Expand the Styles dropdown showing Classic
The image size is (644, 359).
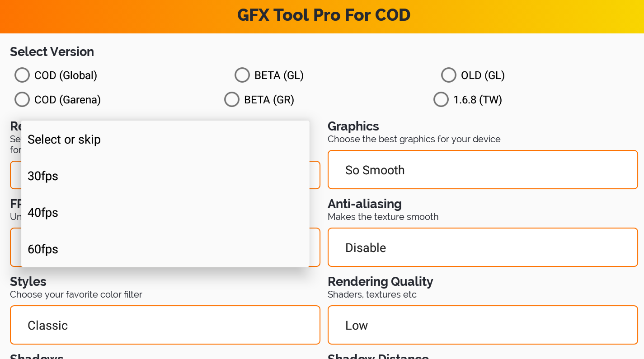[165, 325]
